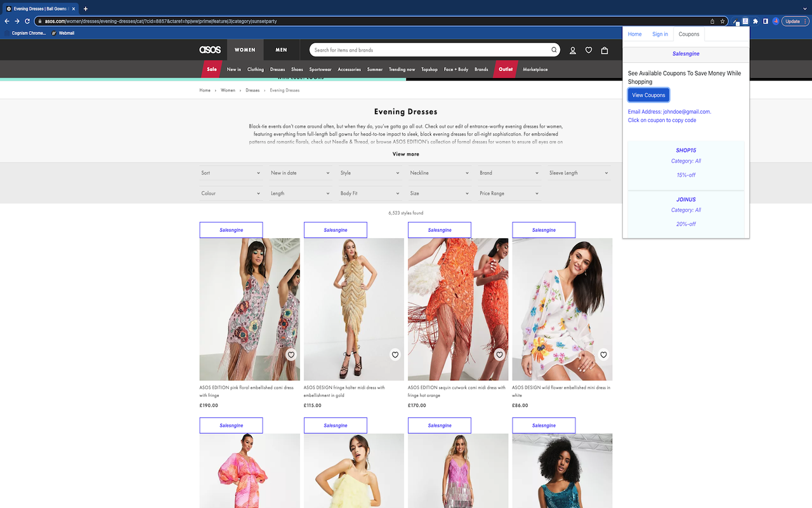812x508 pixels.
Task: Bookmark this page with star icon
Action: pyautogui.click(x=723, y=21)
